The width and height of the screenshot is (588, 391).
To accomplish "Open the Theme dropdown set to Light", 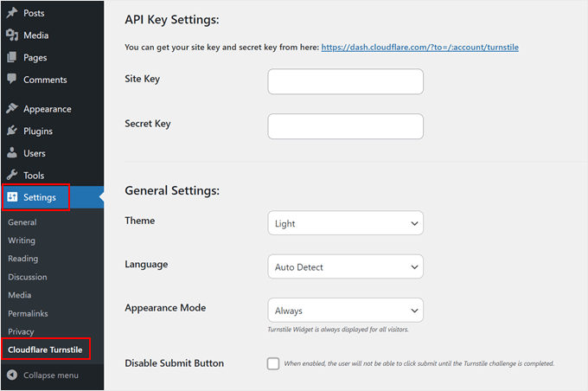I will click(345, 223).
